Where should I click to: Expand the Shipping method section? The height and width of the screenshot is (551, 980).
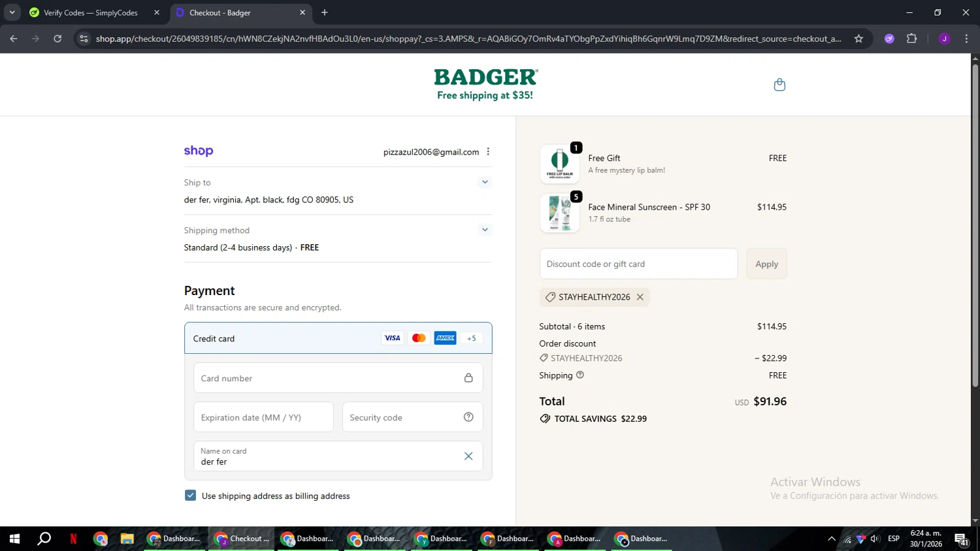(x=484, y=230)
